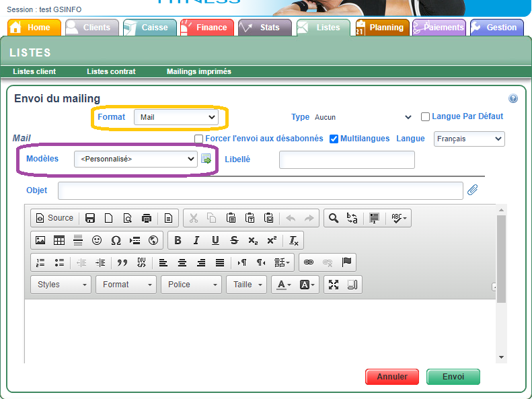The width and height of the screenshot is (532, 399).
Task: Click the Source view button in editor
Action: click(54, 218)
